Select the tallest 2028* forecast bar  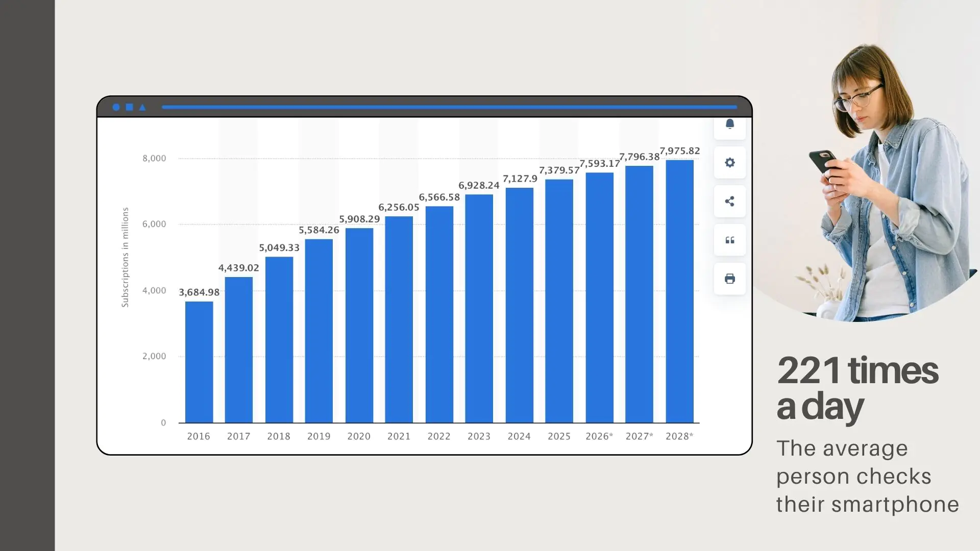click(679, 291)
